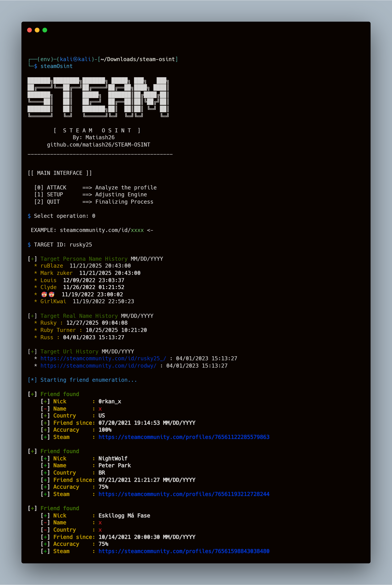The height and width of the screenshot is (585, 392).
Task: Click the [+] marker before Target Url History
Action: 32,351
